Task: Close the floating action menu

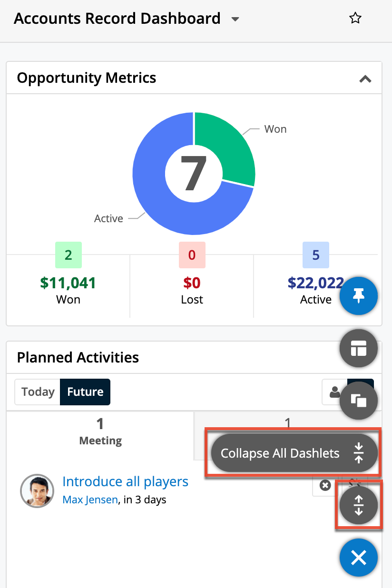Action: [x=359, y=557]
